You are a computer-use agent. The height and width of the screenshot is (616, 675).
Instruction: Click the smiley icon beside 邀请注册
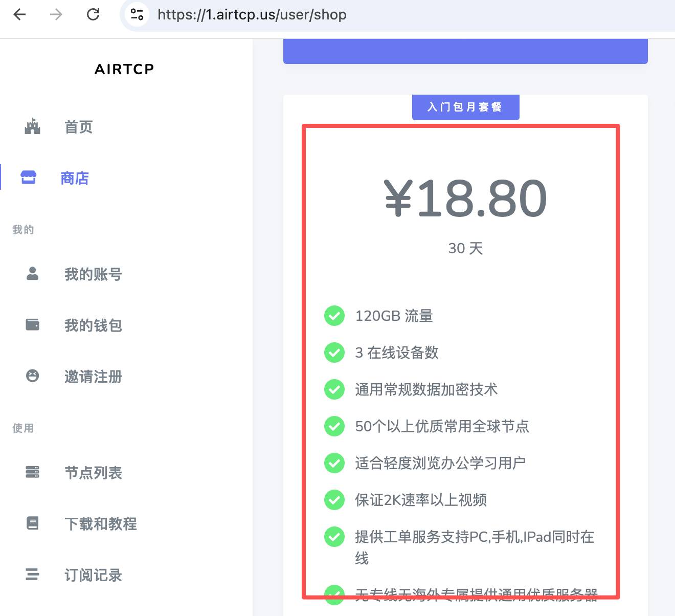point(32,376)
